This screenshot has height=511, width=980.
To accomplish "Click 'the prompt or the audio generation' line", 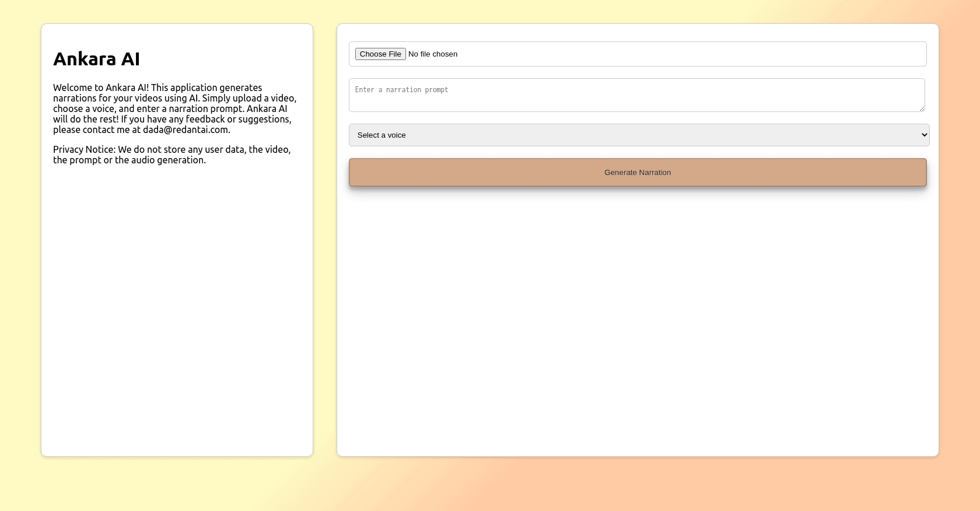I will [129, 160].
